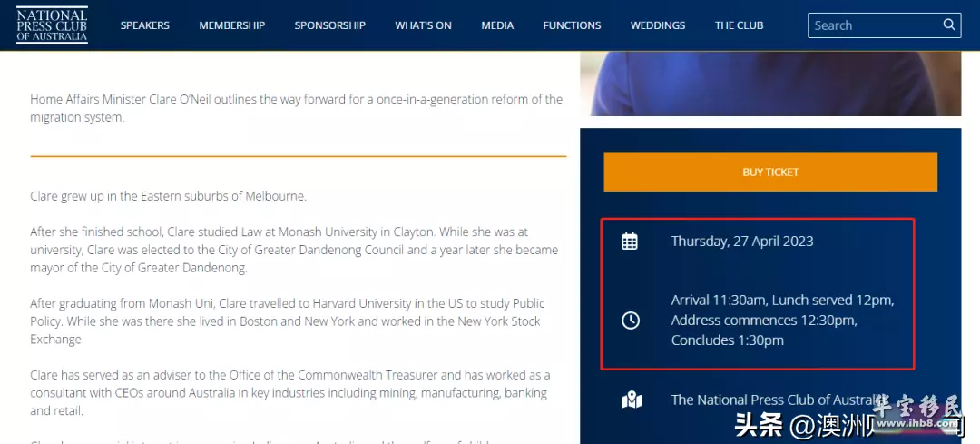Select FUNCTIONS in the navigation bar
The image size is (980, 444).
point(572,25)
